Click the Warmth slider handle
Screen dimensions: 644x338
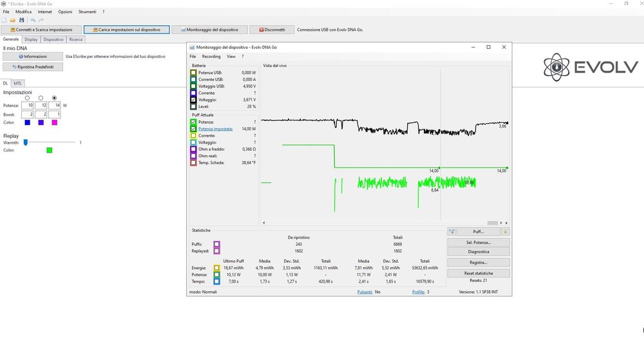pos(26,142)
